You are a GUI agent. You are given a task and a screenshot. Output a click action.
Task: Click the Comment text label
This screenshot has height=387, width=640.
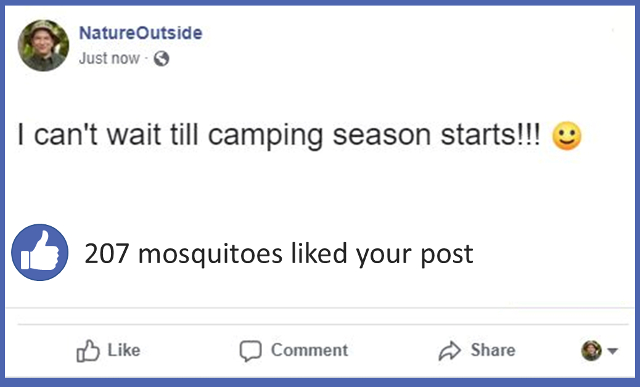click(x=309, y=350)
